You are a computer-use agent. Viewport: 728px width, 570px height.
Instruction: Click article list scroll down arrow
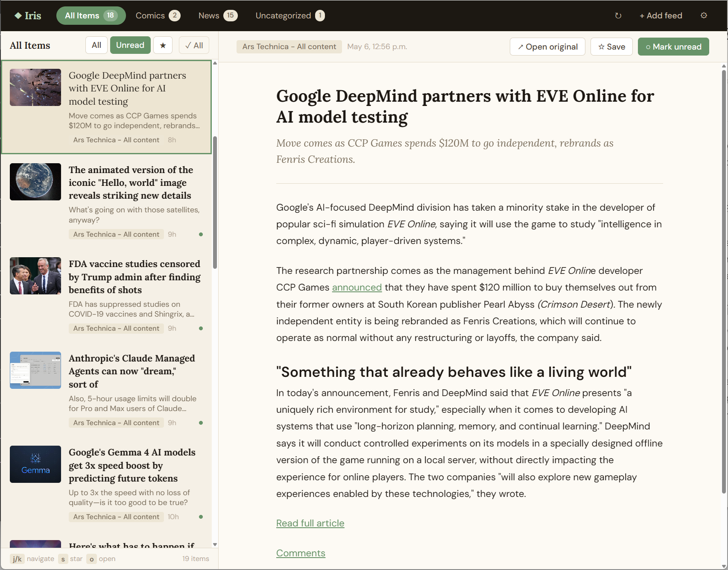215,544
